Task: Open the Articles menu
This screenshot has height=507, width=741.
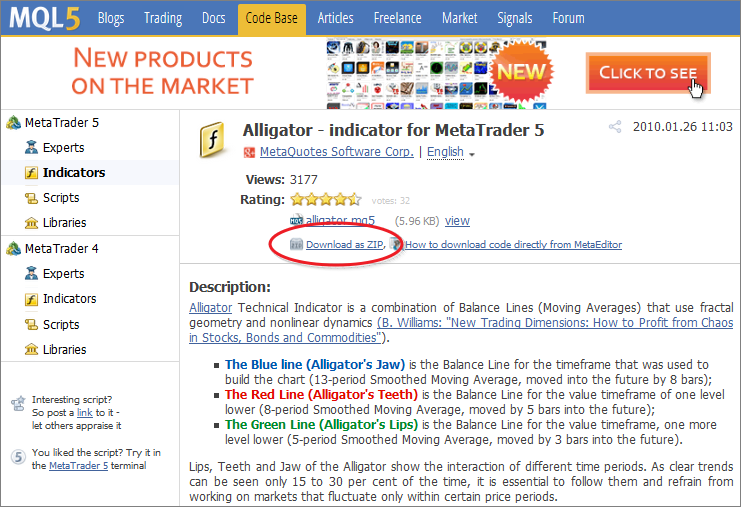Action: click(x=336, y=18)
